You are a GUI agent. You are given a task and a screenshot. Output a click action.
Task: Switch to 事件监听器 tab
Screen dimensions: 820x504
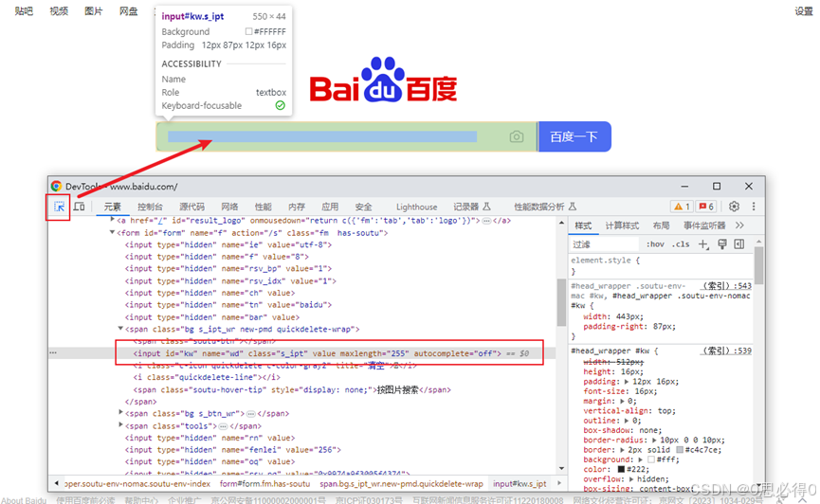pyautogui.click(x=704, y=225)
